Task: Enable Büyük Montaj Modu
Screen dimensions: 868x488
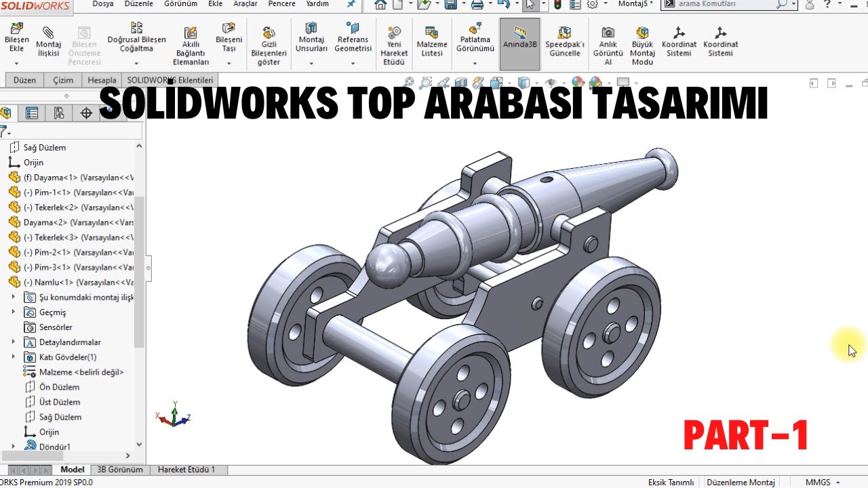Action: click(642, 46)
